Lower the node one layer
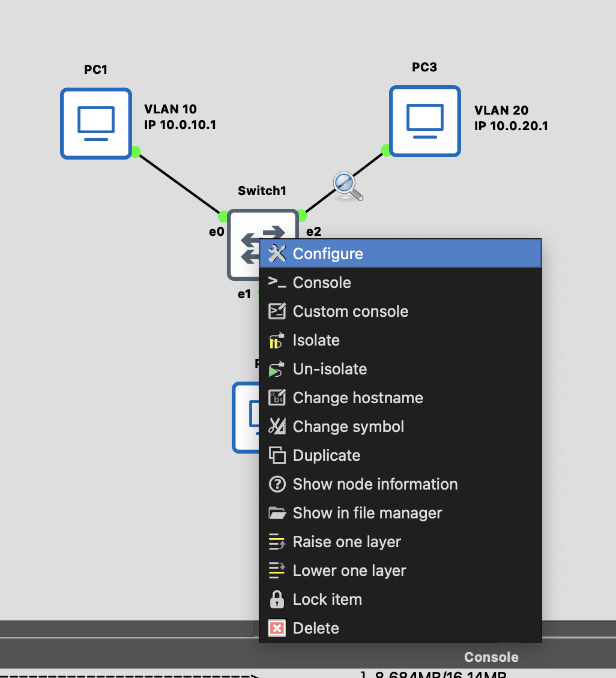Image resolution: width=616 pixels, height=678 pixels. click(349, 571)
